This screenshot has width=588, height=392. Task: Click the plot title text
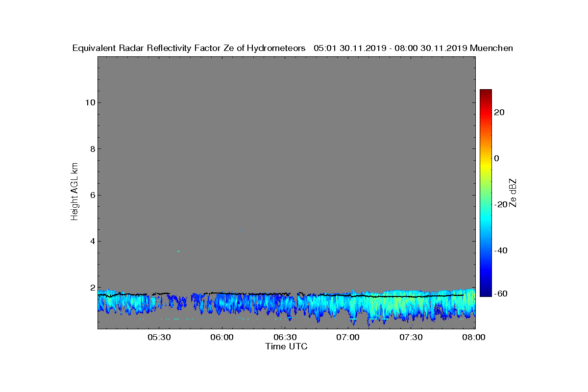293,48
